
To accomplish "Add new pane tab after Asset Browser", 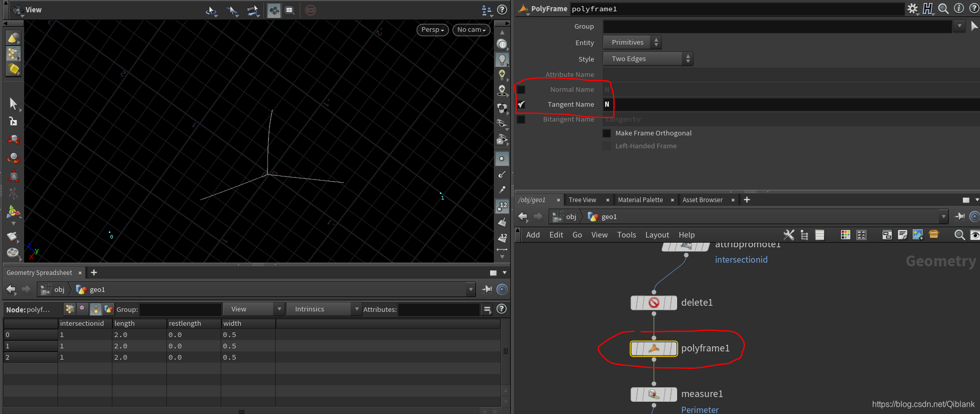I will (747, 200).
